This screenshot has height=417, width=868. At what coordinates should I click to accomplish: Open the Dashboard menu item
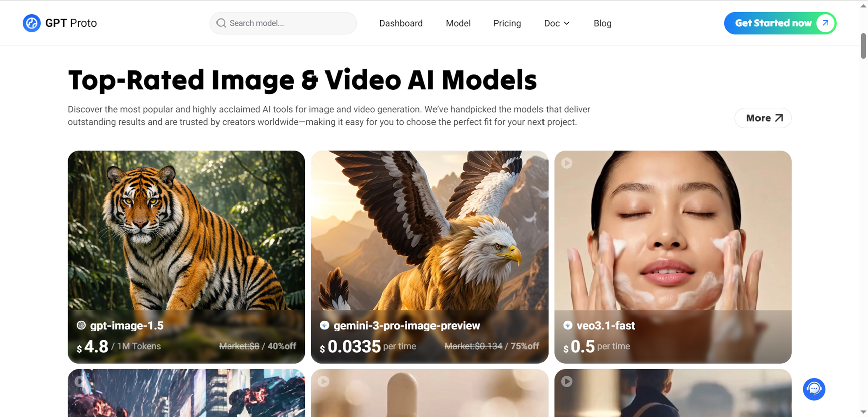pyautogui.click(x=401, y=23)
